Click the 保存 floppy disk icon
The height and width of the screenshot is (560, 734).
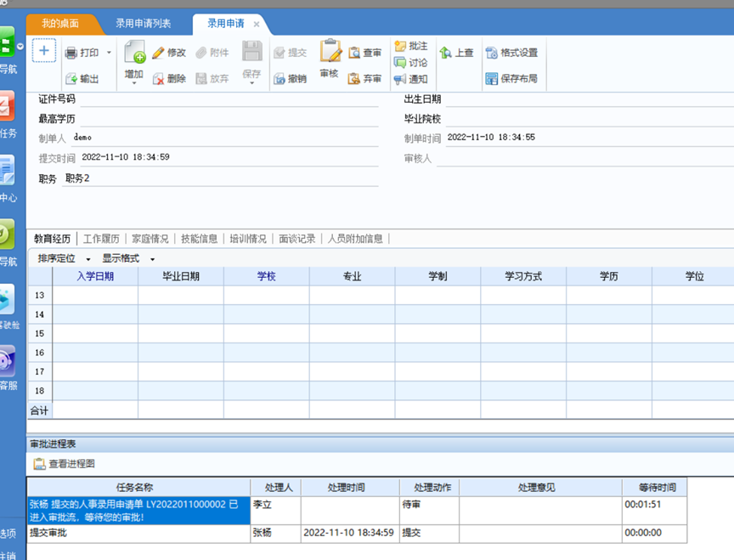click(251, 51)
